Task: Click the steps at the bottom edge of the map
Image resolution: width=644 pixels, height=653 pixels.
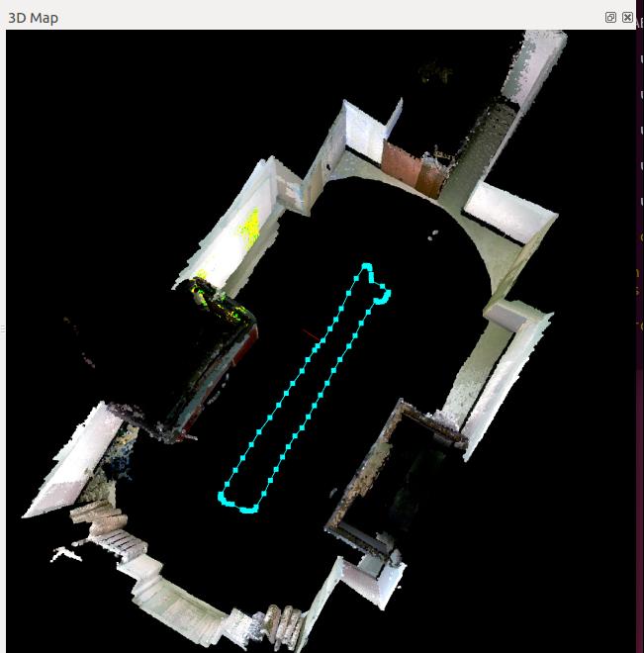Action: click(x=282, y=622)
